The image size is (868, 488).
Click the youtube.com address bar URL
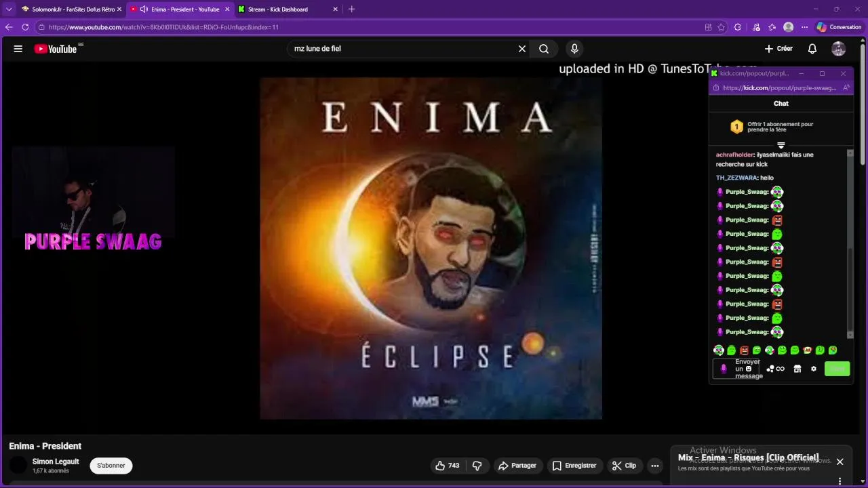pyautogui.click(x=163, y=27)
